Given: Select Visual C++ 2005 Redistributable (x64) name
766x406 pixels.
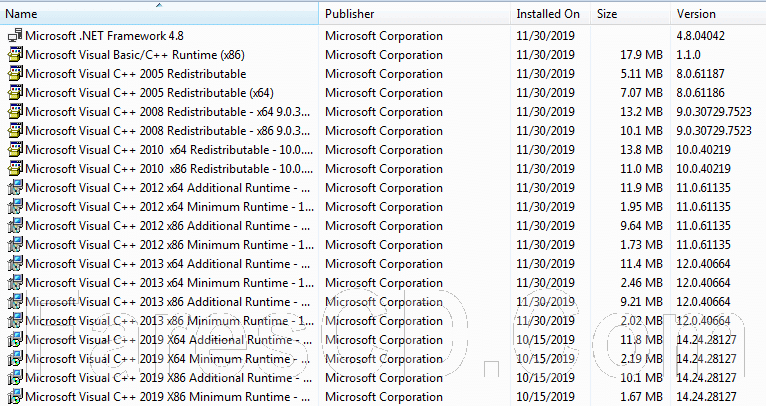Looking at the screenshot, I should coord(149,93).
